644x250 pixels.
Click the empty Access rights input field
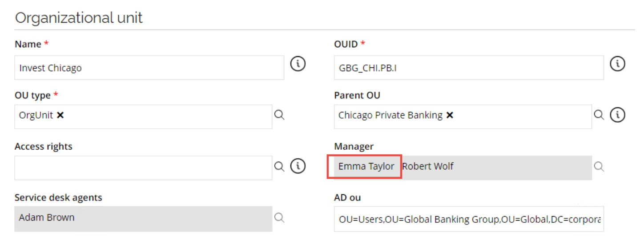point(143,168)
